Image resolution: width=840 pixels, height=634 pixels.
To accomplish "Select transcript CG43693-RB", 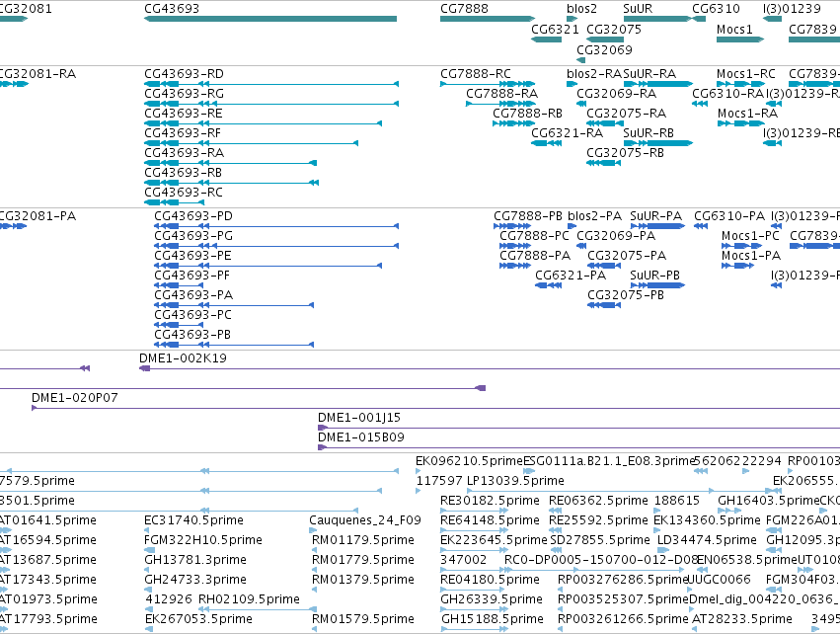I will 183,173.
